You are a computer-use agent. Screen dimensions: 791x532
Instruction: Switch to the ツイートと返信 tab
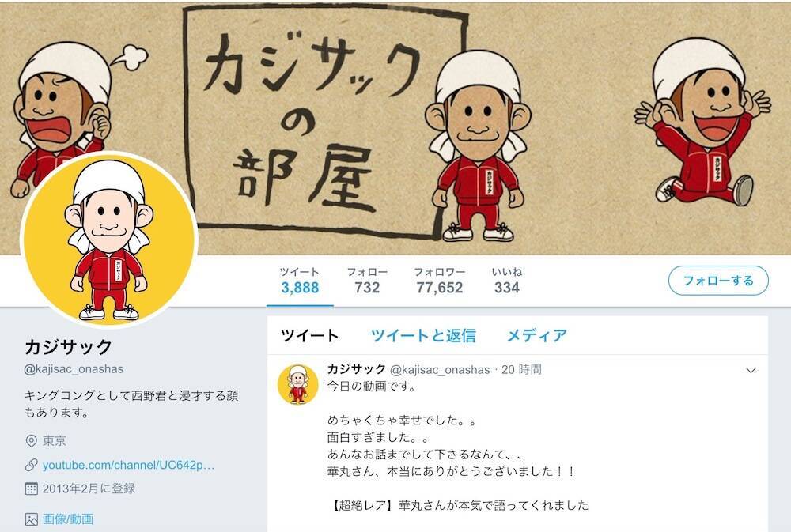423,335
